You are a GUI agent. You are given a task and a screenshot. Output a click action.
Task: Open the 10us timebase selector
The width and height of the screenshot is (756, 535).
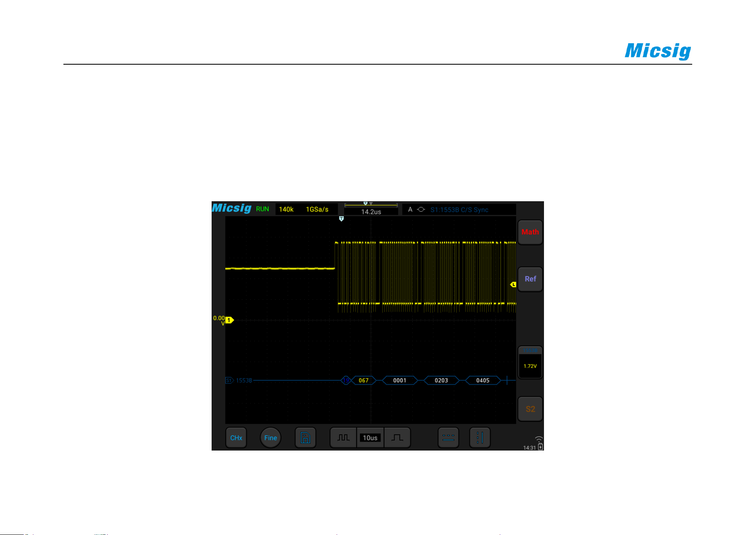pyautogui.click(x=370, y=438)
